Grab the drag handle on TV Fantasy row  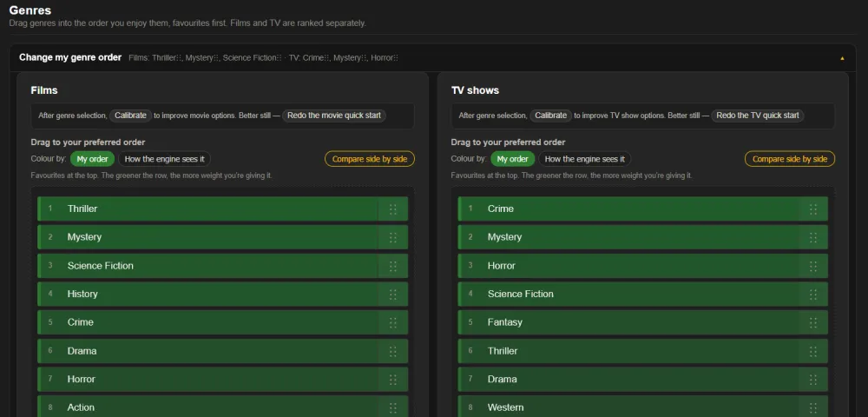click(x=813, y=322)
